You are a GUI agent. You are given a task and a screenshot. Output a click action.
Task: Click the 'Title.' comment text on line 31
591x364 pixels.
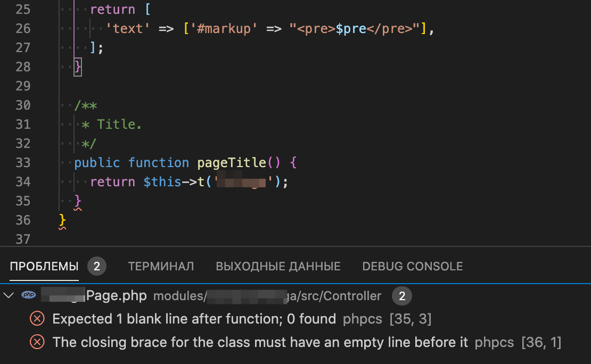pyautogui.click(x=119, y=125)
